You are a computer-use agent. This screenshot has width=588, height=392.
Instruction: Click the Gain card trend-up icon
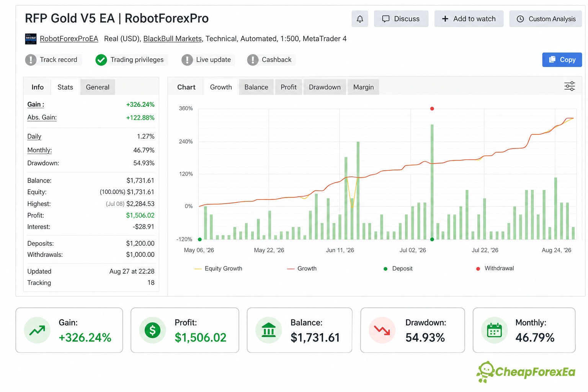[x=37, y=330]
